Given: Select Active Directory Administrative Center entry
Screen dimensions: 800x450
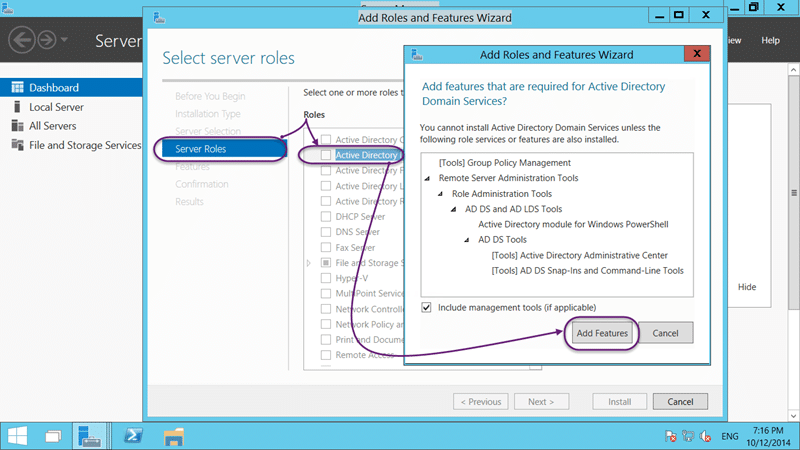Looking at the screenshot, I should tap(580, 255).
